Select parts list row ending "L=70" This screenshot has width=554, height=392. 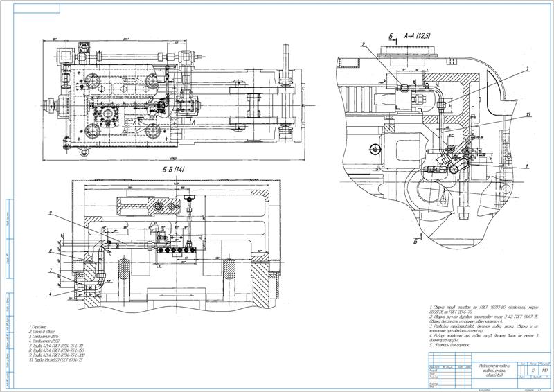tap(56, 346)
